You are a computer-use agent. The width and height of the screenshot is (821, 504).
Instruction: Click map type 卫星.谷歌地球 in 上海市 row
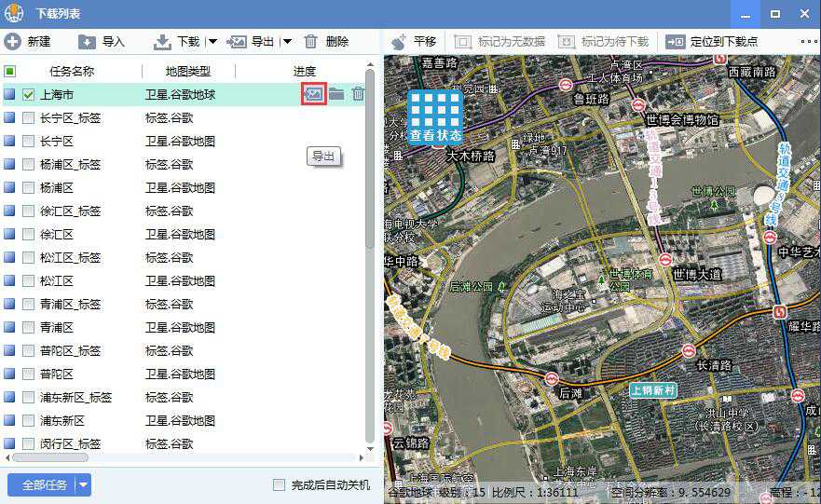coord(180,95)
